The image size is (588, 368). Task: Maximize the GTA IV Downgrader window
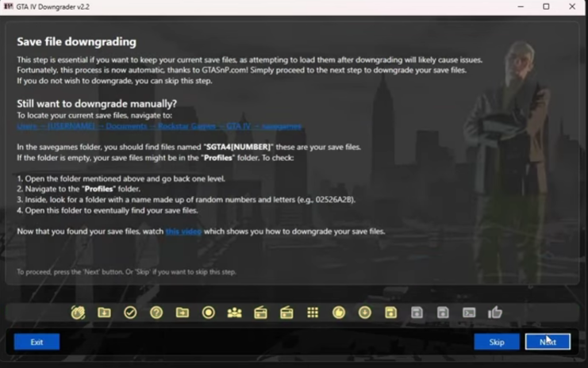[546, 7]
